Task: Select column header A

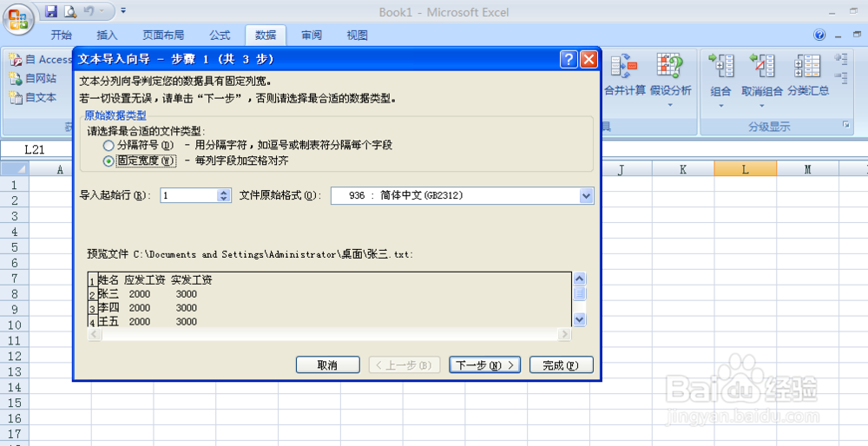Action: (x=60, y=169)
